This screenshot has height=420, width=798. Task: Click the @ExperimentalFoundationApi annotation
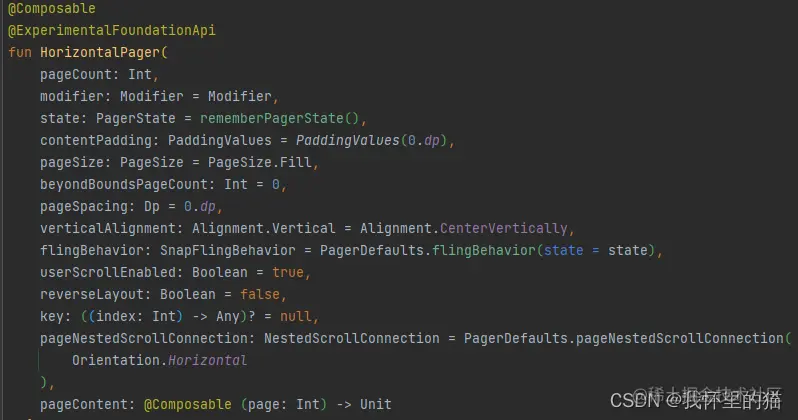click(112, 31)
